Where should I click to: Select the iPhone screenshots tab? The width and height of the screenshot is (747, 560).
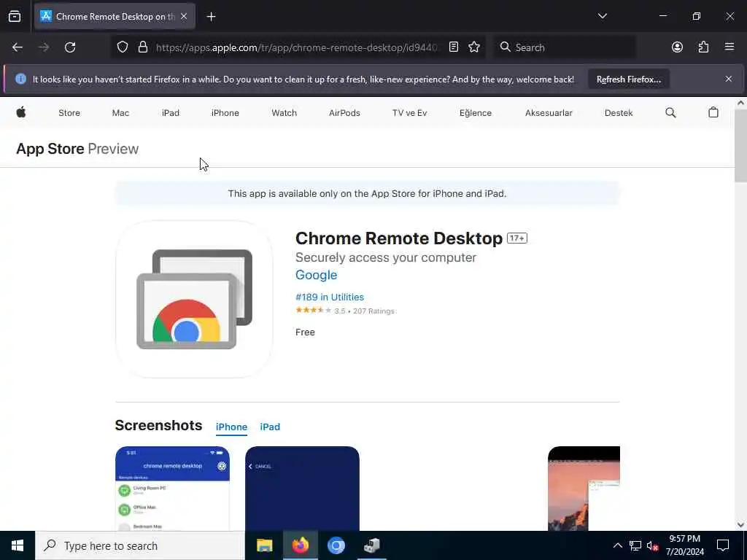click(x=231, y=427)
